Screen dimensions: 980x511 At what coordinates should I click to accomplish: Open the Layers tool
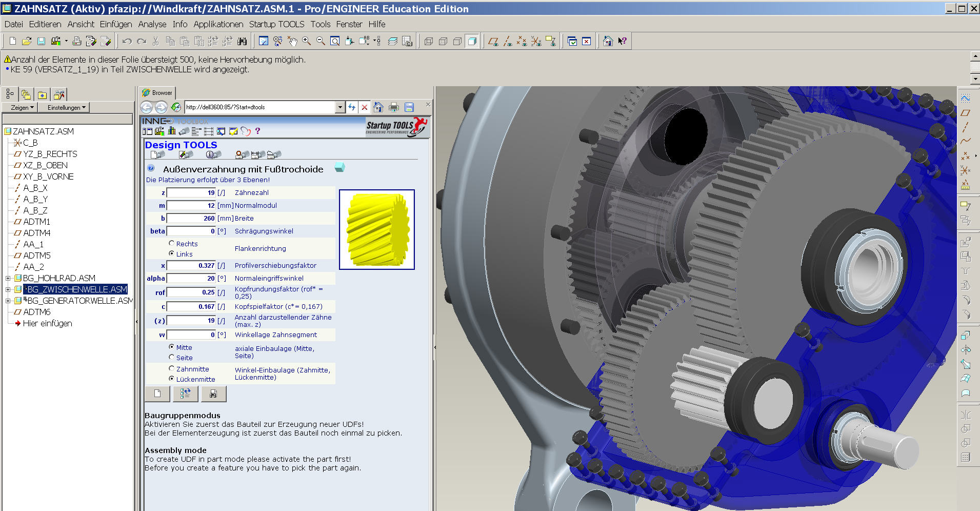393,41
